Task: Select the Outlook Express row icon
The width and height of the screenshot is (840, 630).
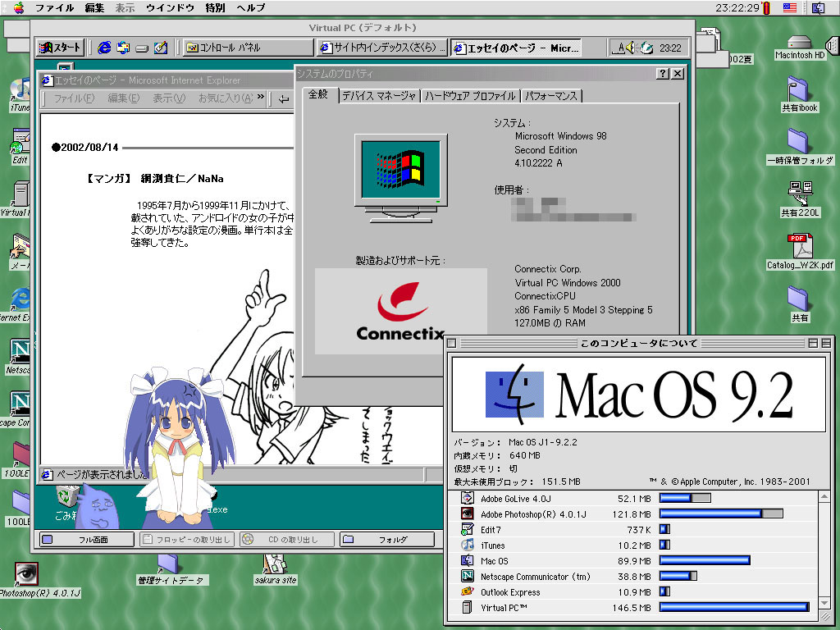Action: (x=467, y=591)
